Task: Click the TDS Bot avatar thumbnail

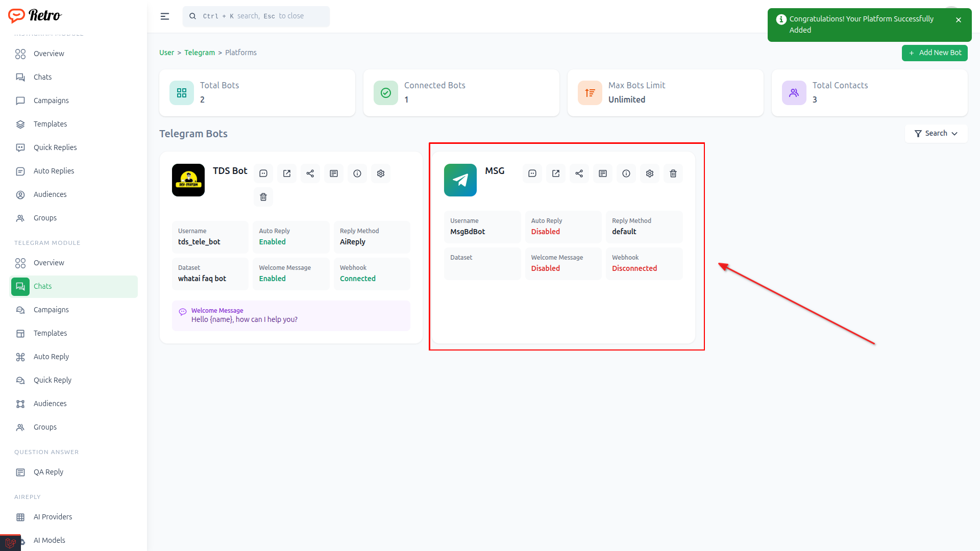Action: coord(188,180)
